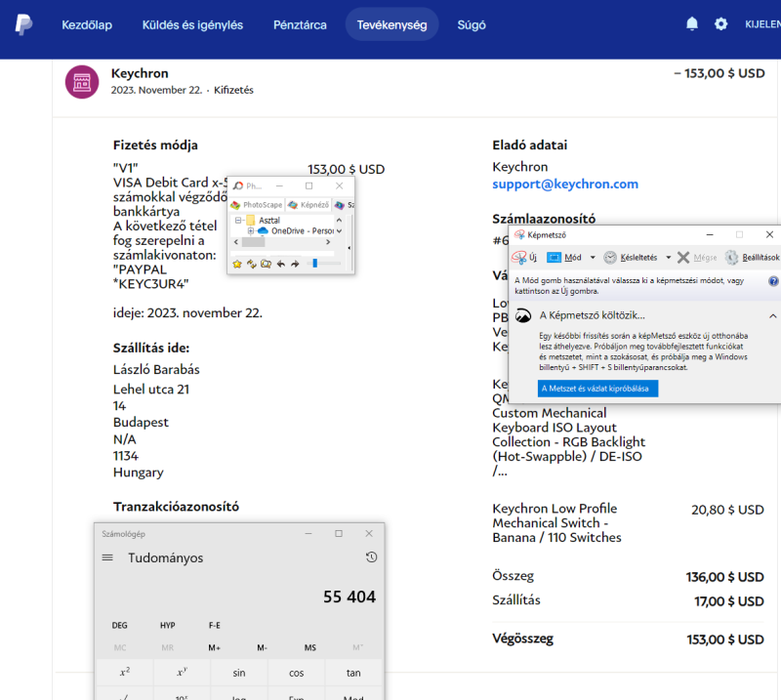Click the Mégse X icon in Képmetsző
This screenshot has height=700, width=781.
(683, 257)
